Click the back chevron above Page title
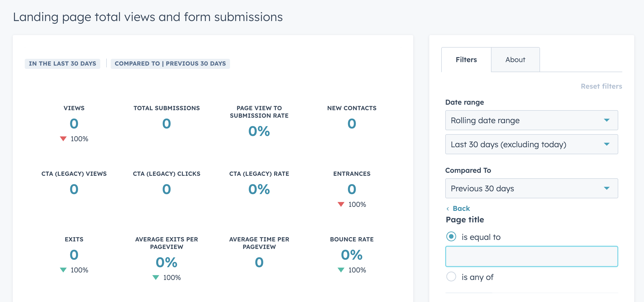The width and height of the screenshot is (644, 302). point(448,208)
